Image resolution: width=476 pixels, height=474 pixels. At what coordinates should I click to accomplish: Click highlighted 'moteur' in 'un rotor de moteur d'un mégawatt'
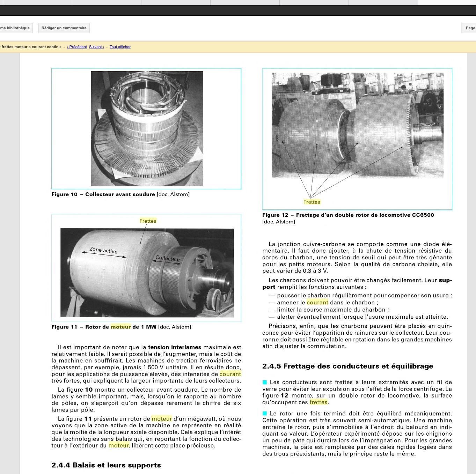162,419
